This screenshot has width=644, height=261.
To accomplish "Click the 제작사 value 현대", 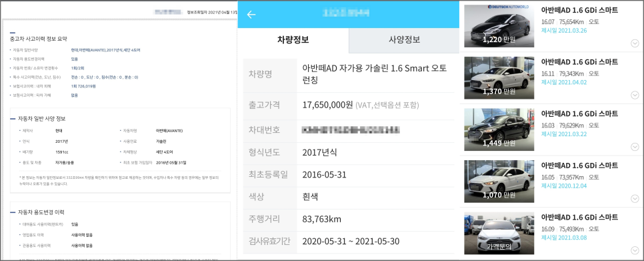I will point(59,131).
